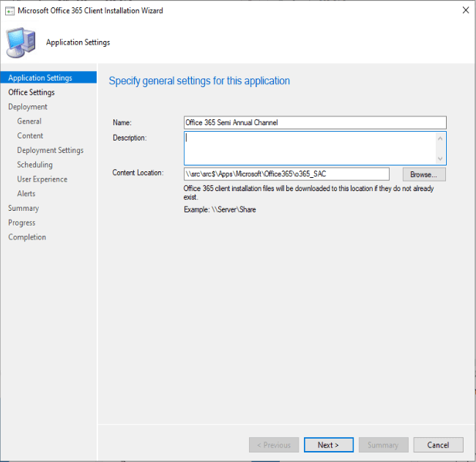476x462 pixels.
Task: Click the Summary step in sidebar
Action: click(23, 208)
